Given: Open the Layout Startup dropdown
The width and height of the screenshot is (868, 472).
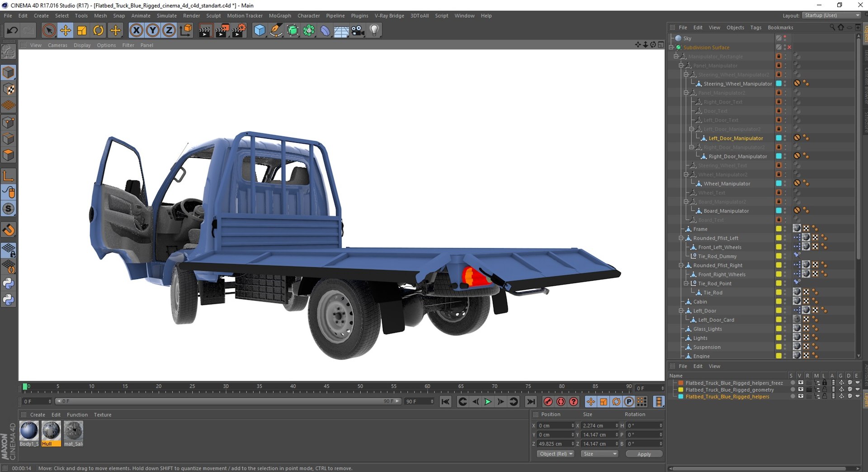Looking at the screenshot, I should pyautogui.click(x=831, y=15).
